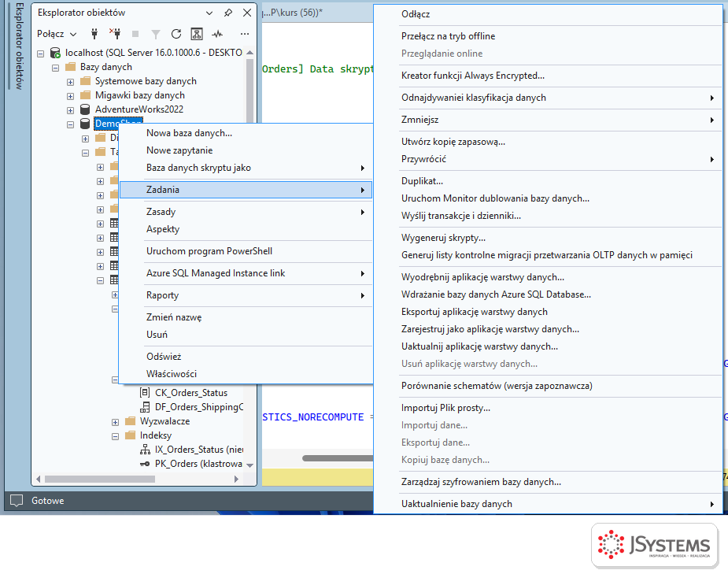728x574 pixels.
Task: Click the filter funnel icon in Object Explorer toolbar
Action: coord(156,35)
